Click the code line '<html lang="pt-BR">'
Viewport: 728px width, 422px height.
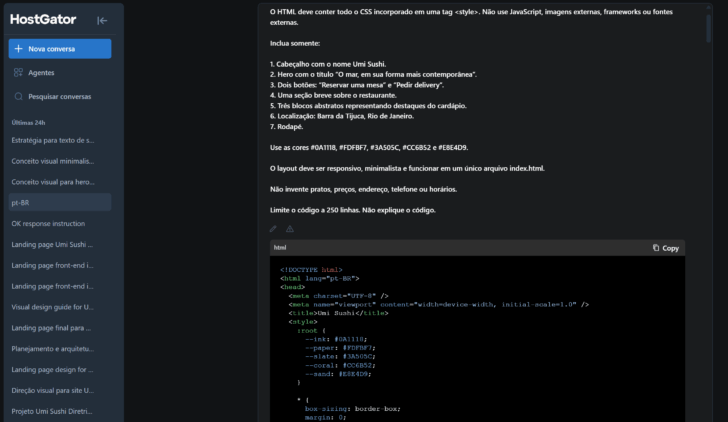(x=319, y=279)
